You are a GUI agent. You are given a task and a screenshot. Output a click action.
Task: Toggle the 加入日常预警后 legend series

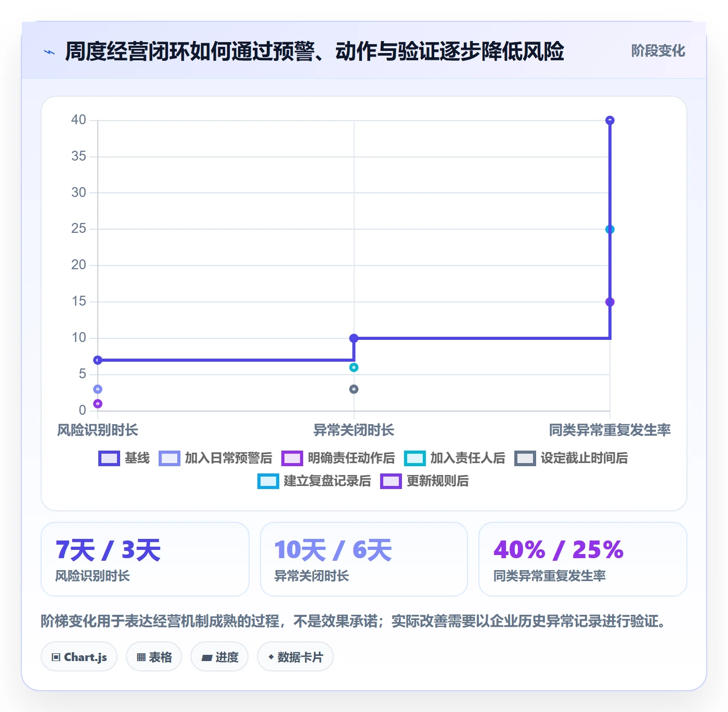tap(216, 458)
